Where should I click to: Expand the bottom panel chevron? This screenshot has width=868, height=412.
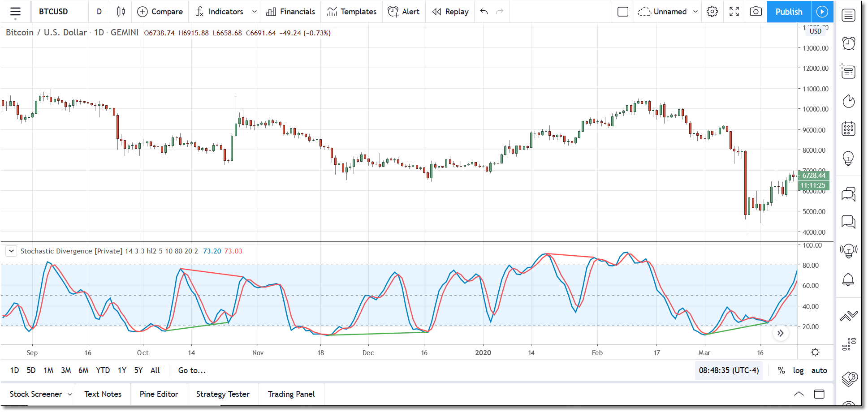pos(799,394)
